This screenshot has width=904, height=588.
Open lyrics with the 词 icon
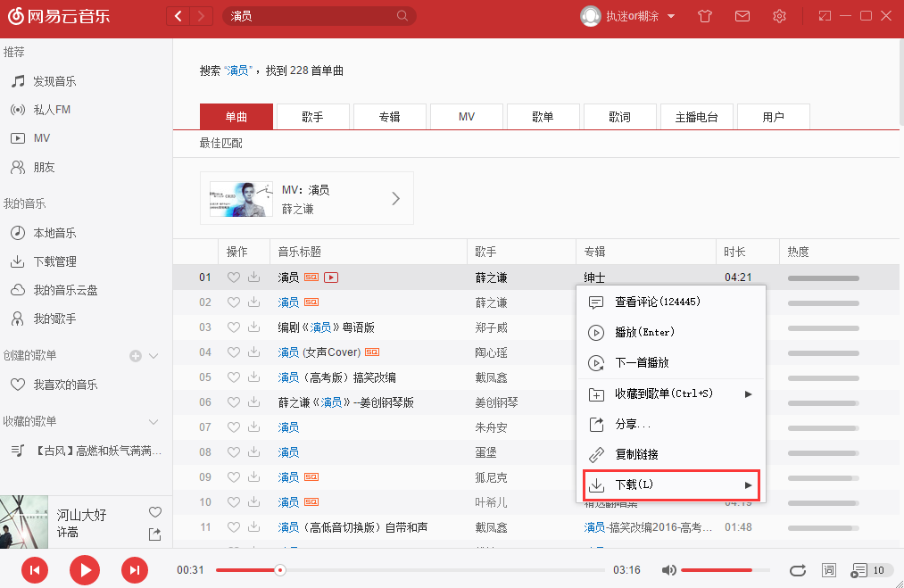(828, 569)
